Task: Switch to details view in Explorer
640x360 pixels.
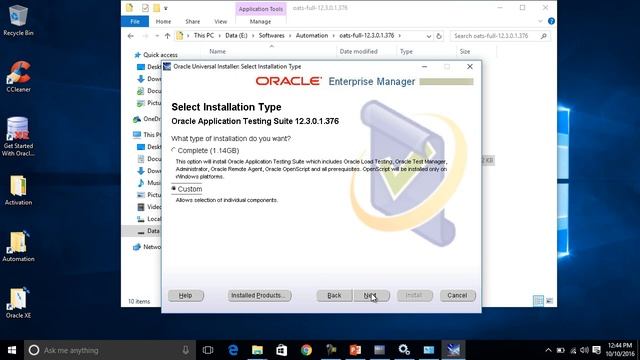Action: pos(538,301)
